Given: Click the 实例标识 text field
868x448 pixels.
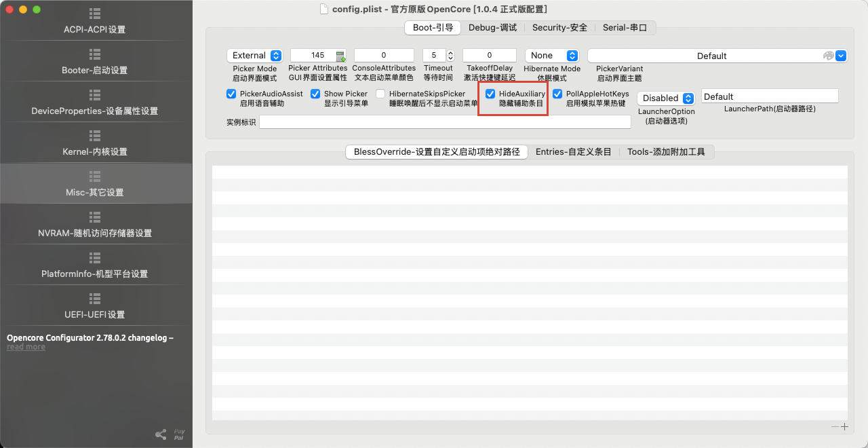Looking at the screenshot, I should [445, 122].
